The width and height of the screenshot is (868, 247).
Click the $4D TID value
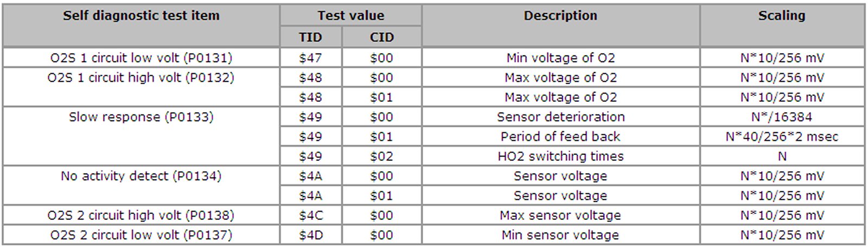pyautogui.click(x=310, y=235)
